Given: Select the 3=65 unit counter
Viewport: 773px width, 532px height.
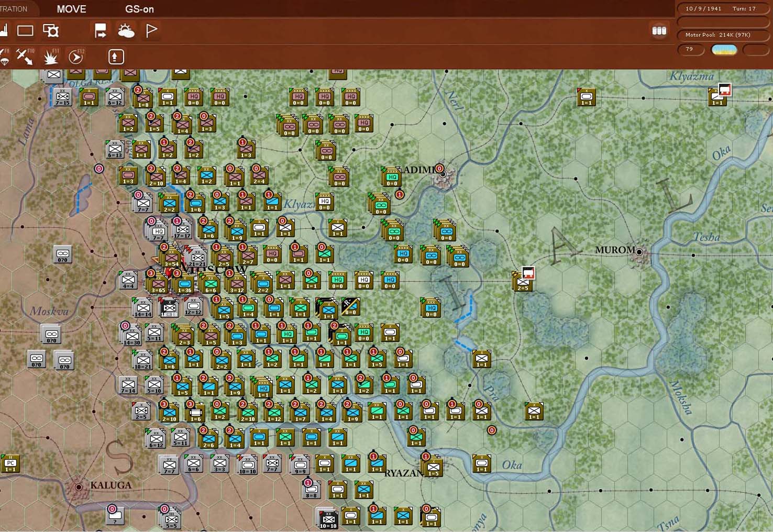Looking at the screenshot, I should coord(159,284).
